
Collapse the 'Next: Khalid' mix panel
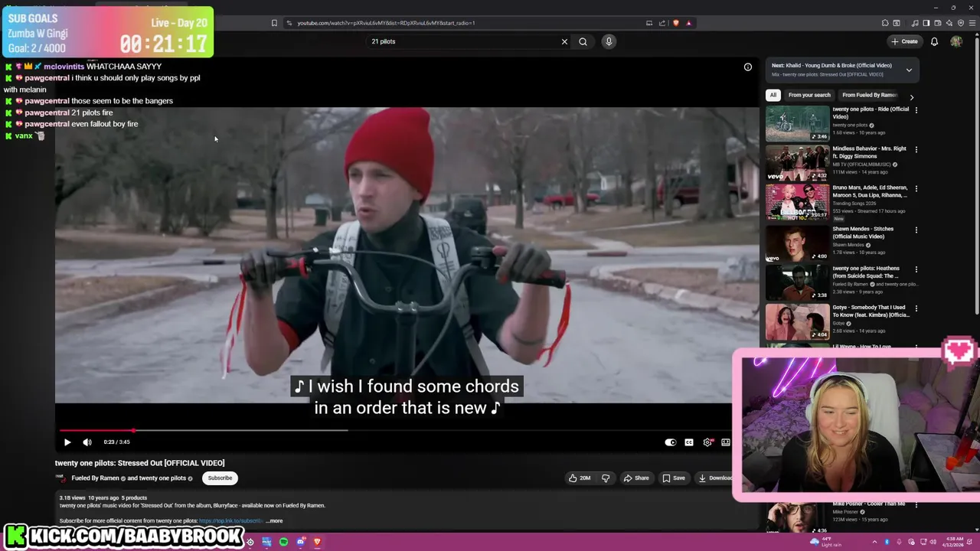(x=909, y=70)
